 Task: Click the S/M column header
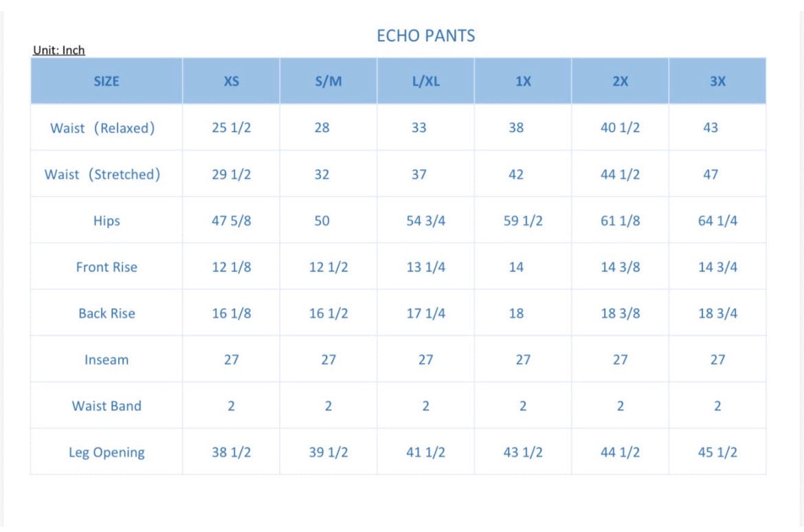(328, 81)
